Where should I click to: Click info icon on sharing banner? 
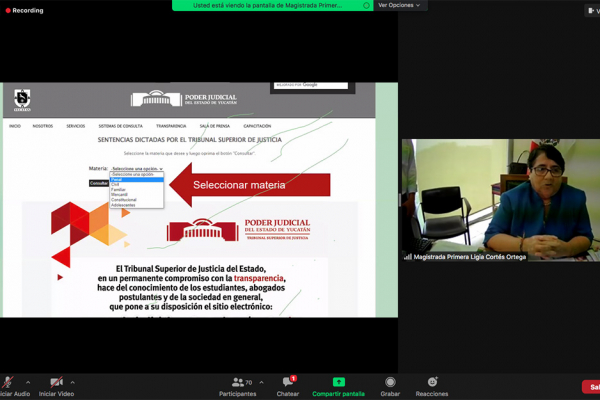[x=366, y=5]
